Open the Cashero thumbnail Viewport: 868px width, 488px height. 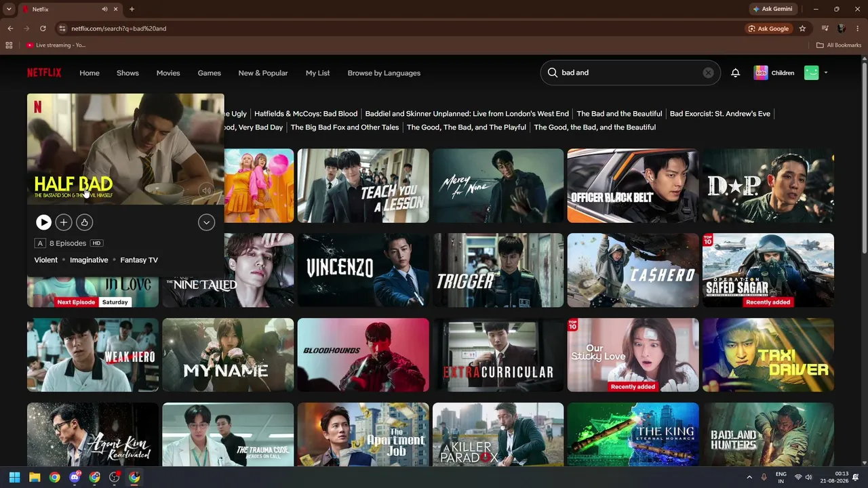[633, 270]
